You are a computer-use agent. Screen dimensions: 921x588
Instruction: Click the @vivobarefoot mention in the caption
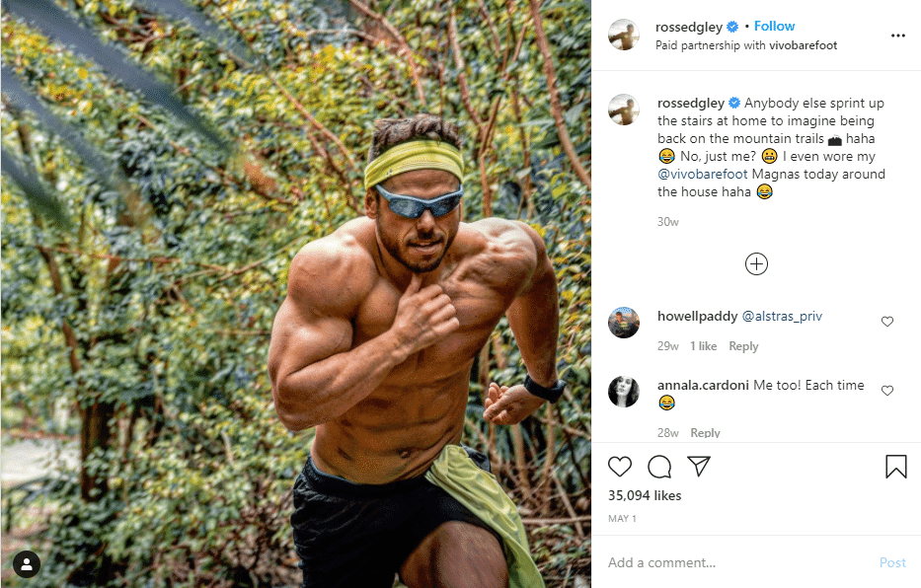click(704, 174)
